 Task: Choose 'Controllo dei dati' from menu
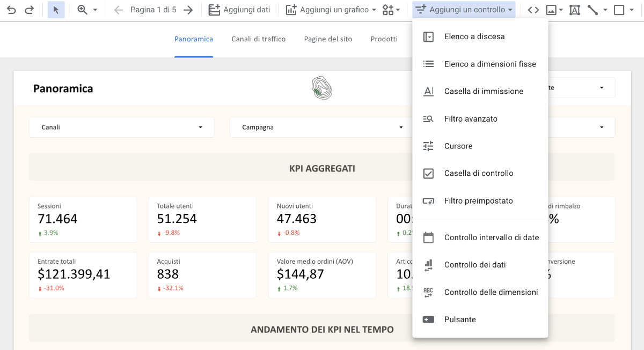coord(480,265)
